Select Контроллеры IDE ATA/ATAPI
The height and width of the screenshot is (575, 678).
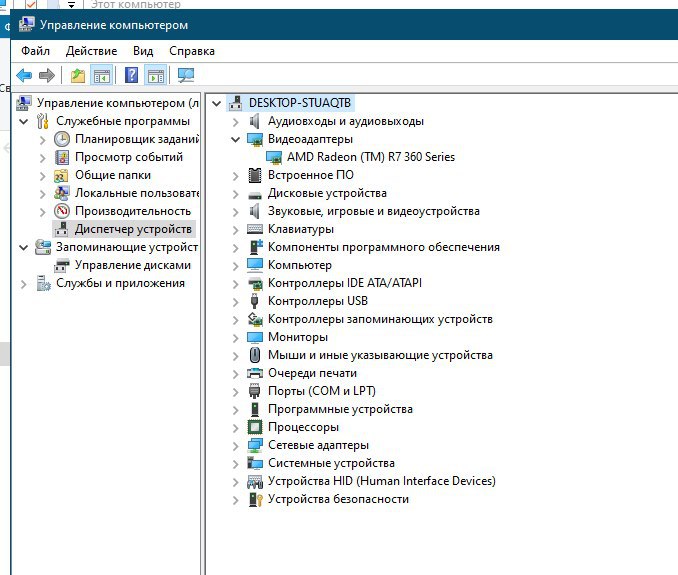345,283
